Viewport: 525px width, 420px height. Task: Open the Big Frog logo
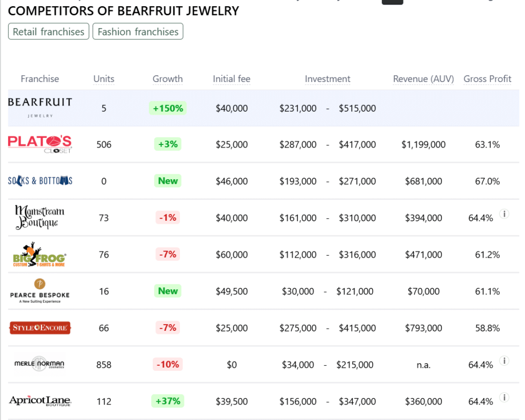coord(39,254)
